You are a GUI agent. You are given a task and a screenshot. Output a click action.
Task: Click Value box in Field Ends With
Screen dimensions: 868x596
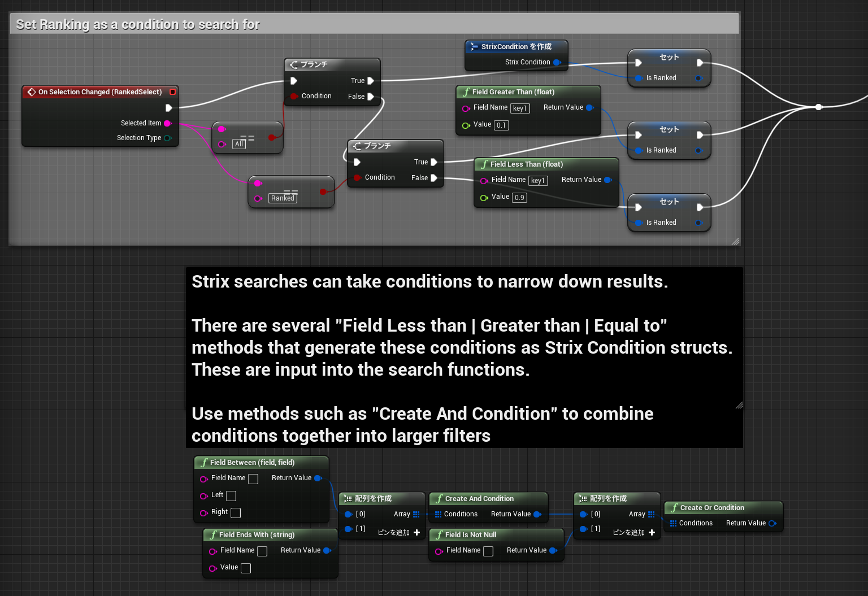click(246, 568)
